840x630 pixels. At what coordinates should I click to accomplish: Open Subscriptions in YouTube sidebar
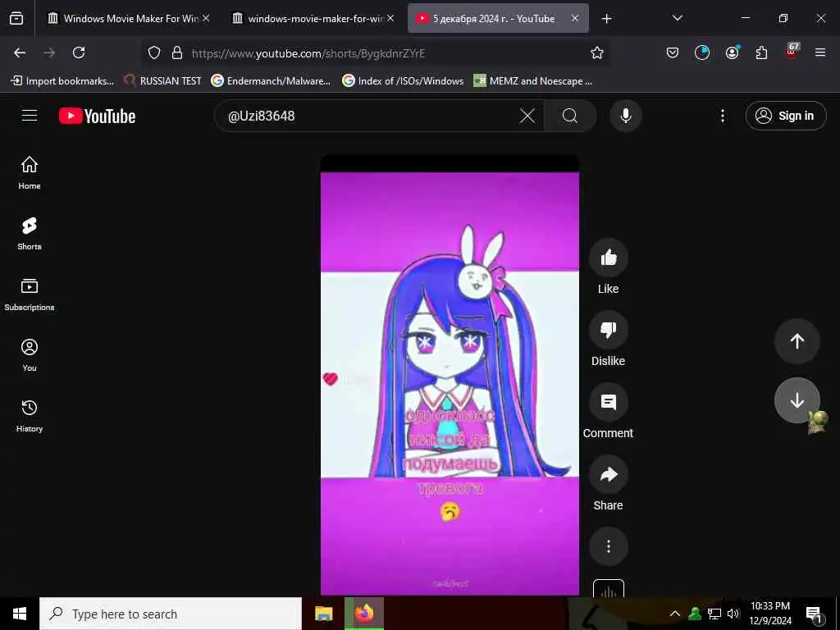point(30,294)
